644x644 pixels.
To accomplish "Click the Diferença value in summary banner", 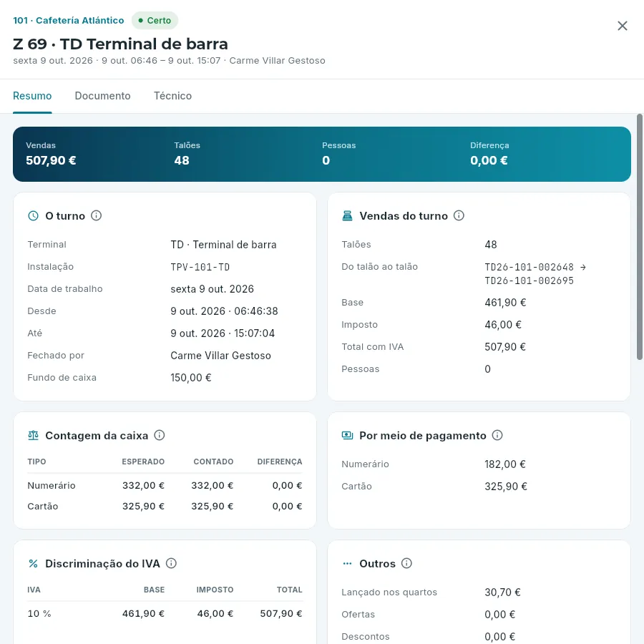I will tap(489, 160).
